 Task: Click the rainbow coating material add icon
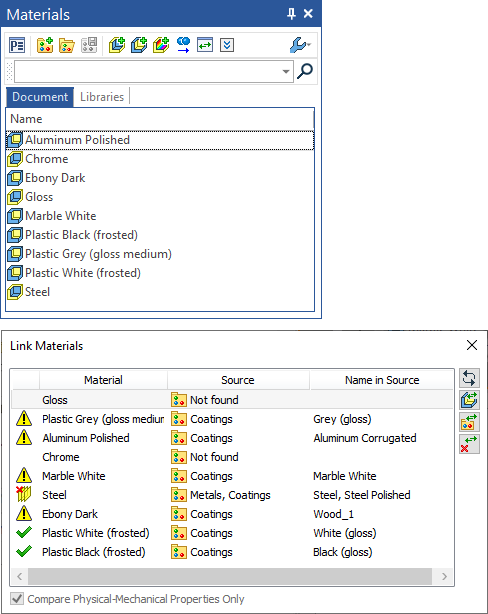[161, 45]
